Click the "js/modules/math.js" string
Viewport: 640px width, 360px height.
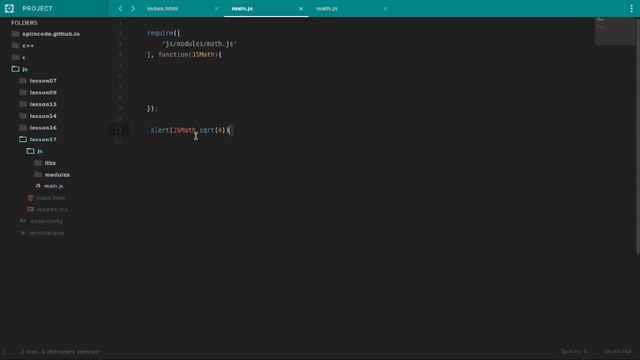coord(199,44)
